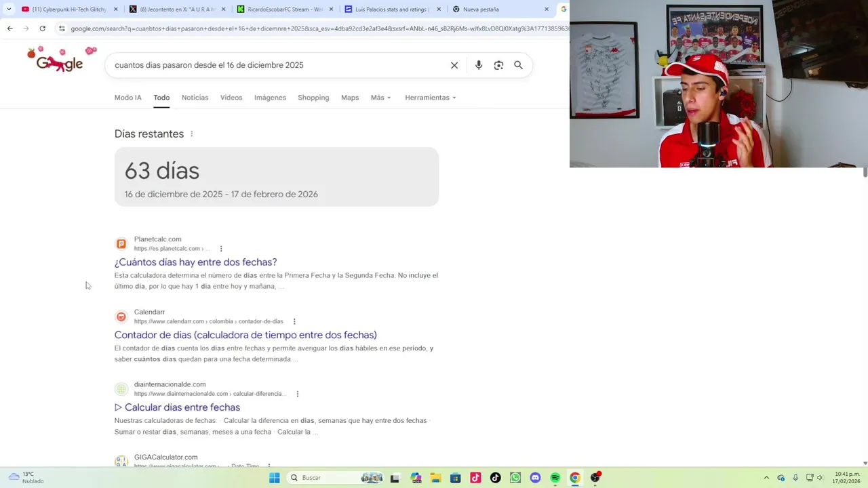Open the red TikTok-style taskbar app
Viewport: 868px width, 488px height.
coord(475,478)
